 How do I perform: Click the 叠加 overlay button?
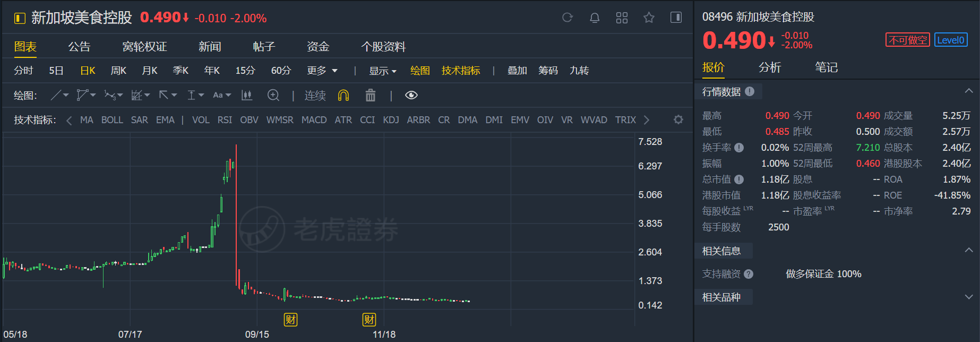[x=517, y=71]
